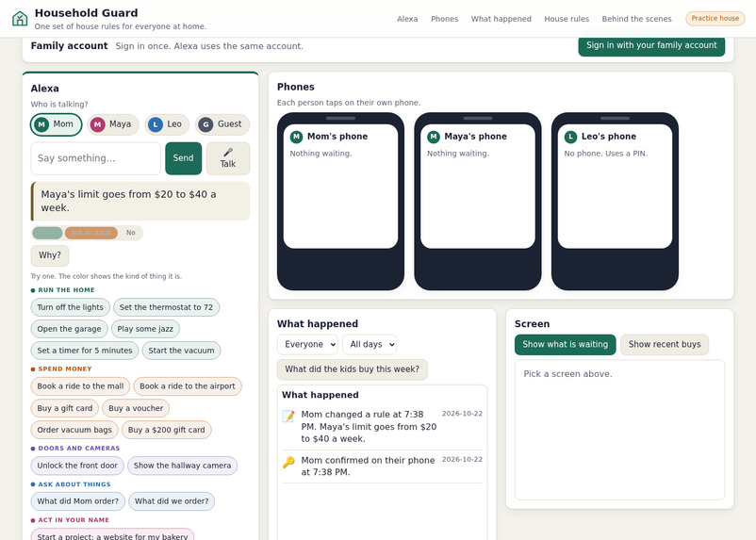This screenshot has height=540, width=756.
Task: Click 'Nothing waiting.' on Maya's phone
Action: coord(457,154)
